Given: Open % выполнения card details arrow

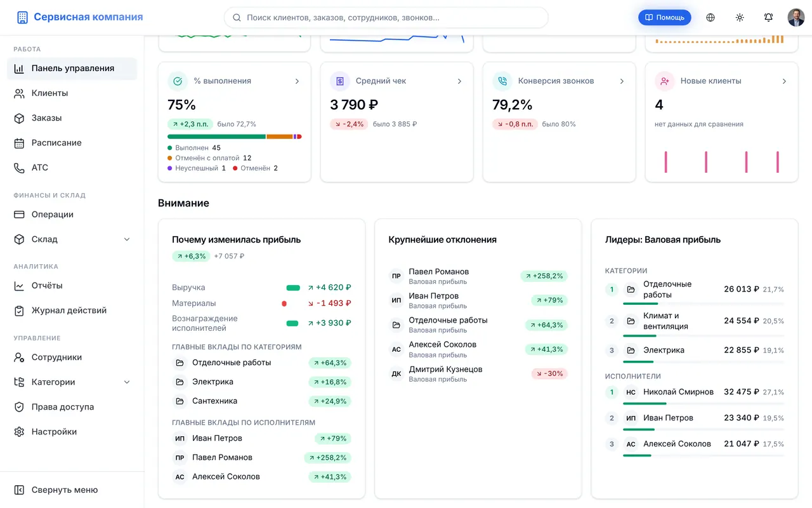Looking at the screenshot, I should click(297, 81).
